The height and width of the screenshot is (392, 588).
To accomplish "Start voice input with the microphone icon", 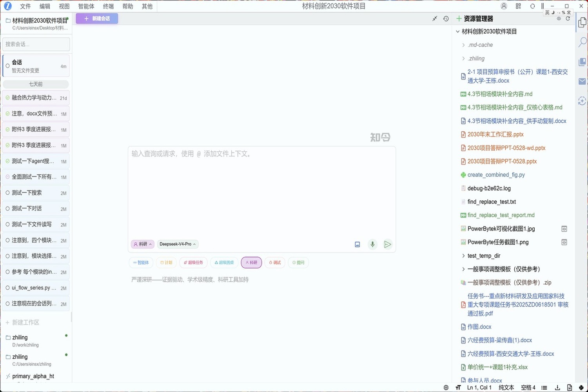I will (372, 244).
